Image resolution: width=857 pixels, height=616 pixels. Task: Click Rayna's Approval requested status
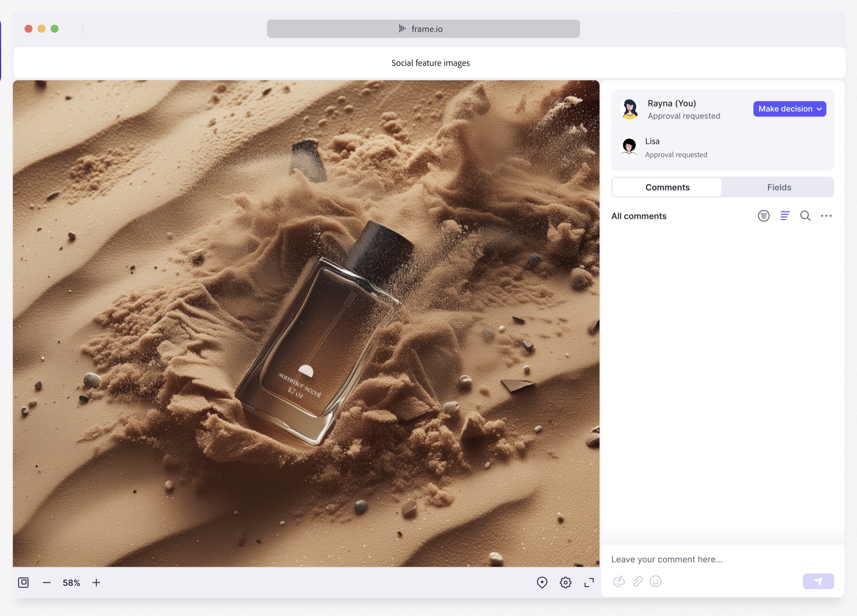(x=683, y=116)
